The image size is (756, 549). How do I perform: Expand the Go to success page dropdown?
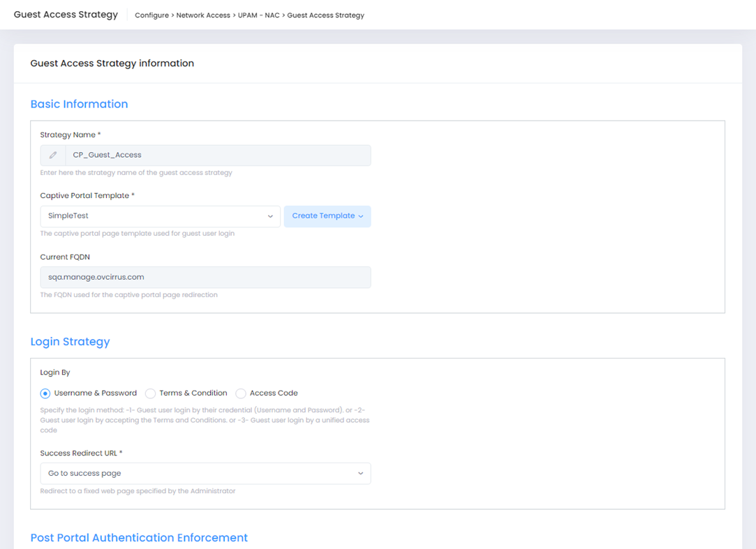click(205, 474)
